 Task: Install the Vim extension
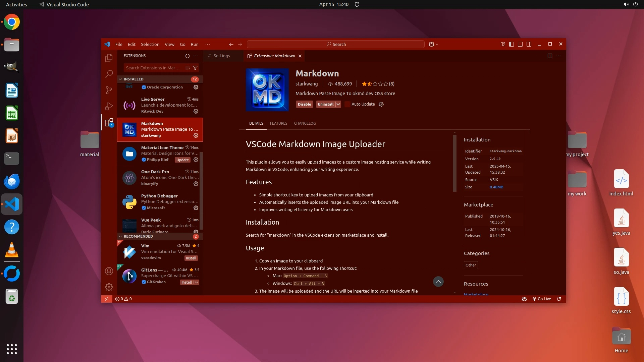191,258
